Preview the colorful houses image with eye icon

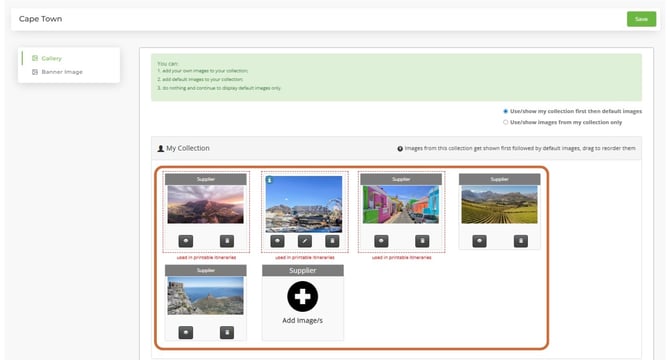tap(381, 241)
